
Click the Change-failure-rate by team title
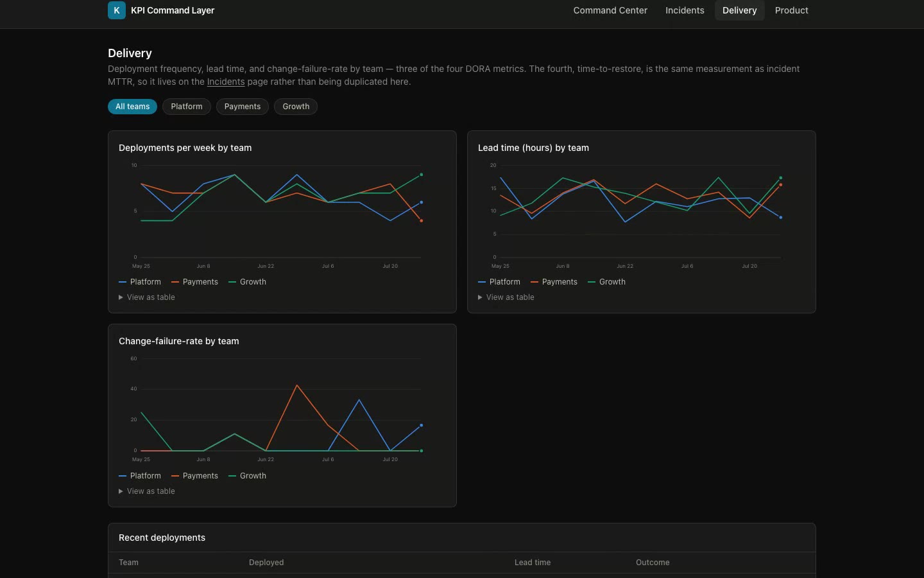178,341
